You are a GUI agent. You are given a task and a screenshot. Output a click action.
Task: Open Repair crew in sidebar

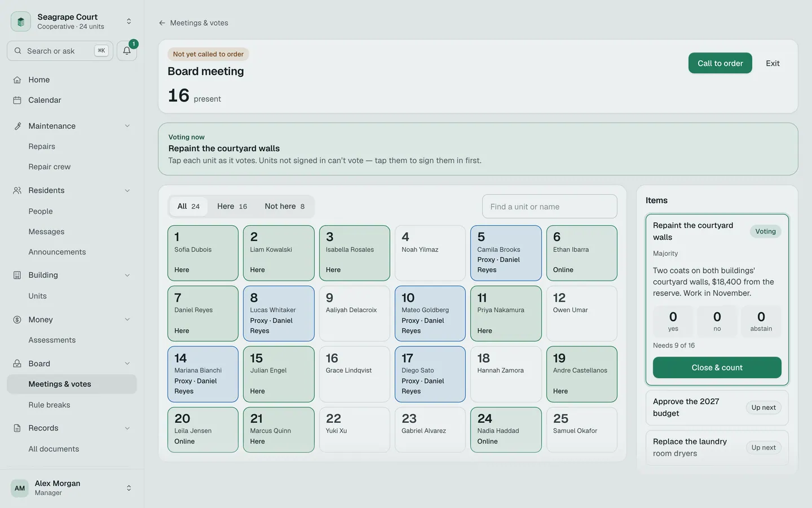[50, 167]
